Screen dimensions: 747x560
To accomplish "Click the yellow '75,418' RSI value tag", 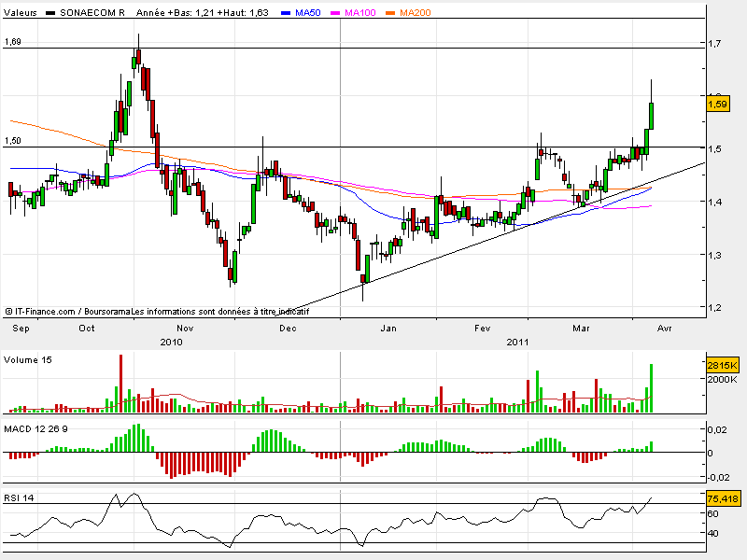I will pyautogui.click(x=723, y=498).
